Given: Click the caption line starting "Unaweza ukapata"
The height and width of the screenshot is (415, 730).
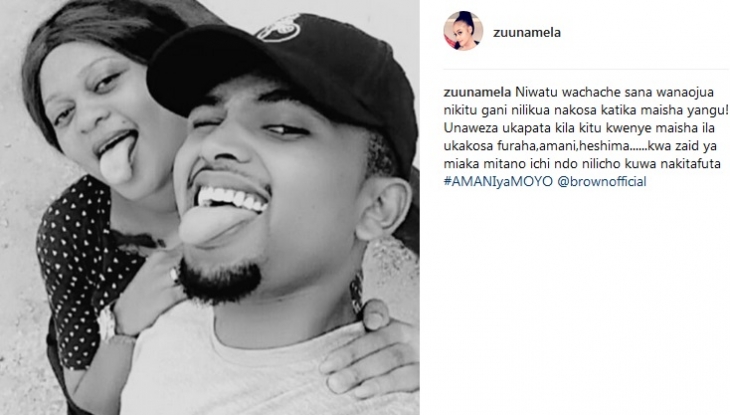Looking at the screenshot, I should 581,128.
